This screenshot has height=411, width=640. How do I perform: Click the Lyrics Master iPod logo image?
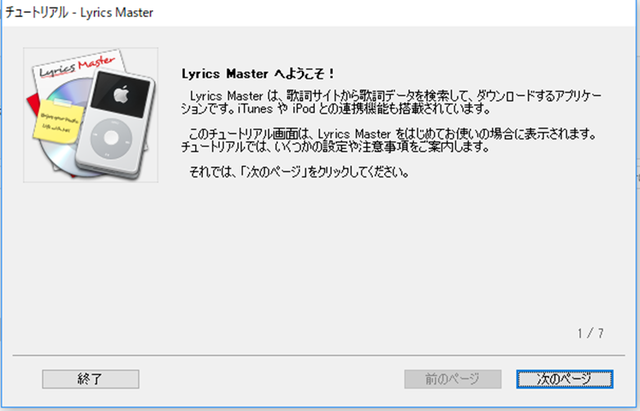click(91, 115)
